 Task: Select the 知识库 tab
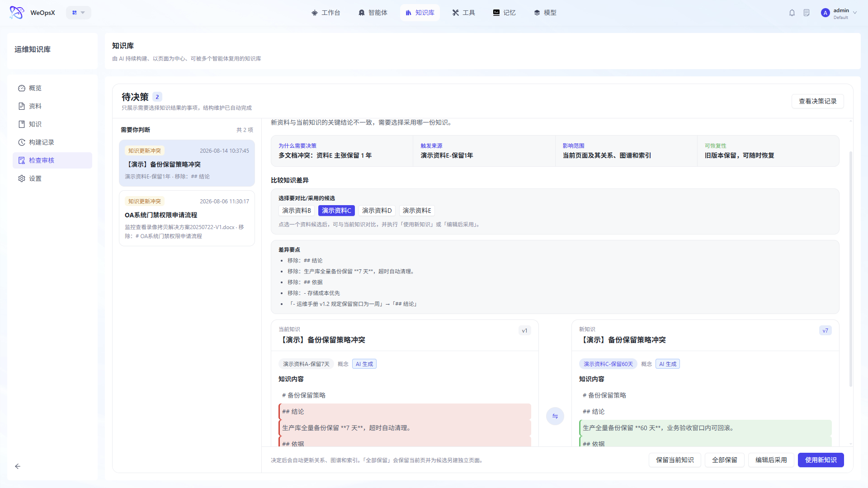[420, 13]
